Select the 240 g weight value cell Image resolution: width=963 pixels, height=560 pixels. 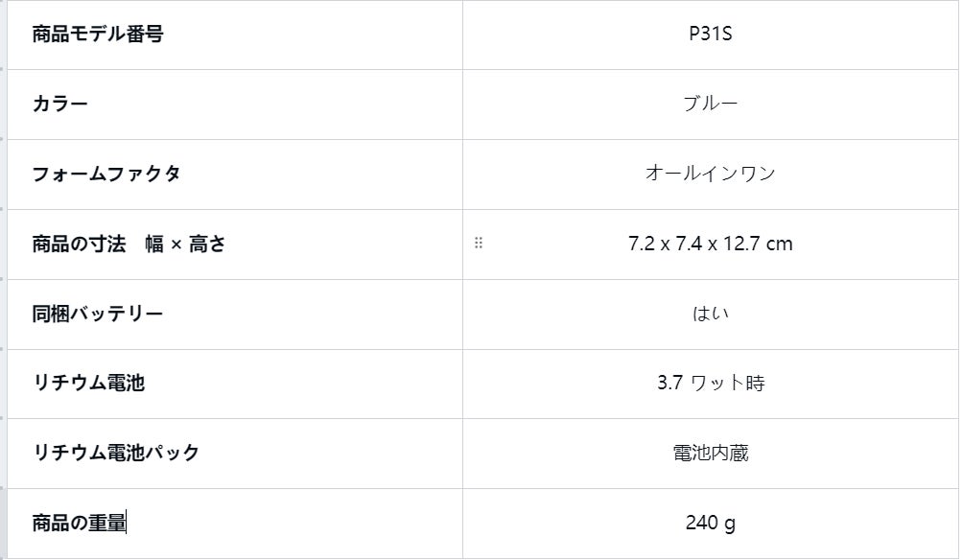(x=710, y=523)
